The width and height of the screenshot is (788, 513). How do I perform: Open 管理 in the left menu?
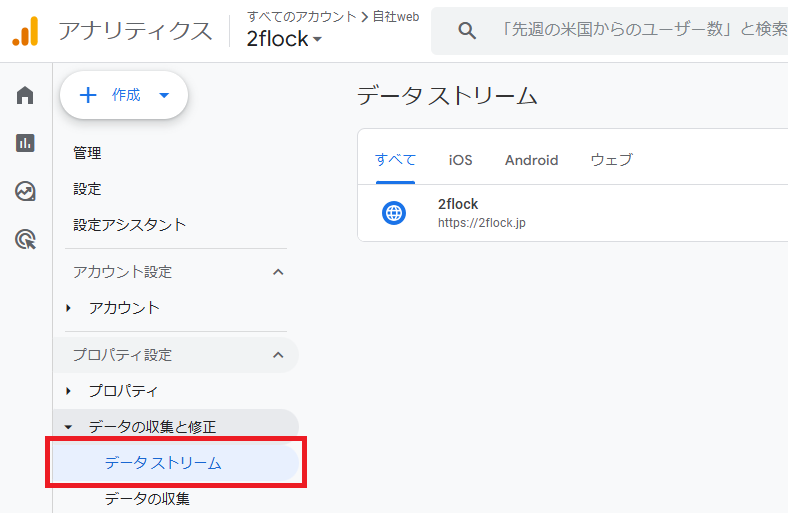click(87, 153)
